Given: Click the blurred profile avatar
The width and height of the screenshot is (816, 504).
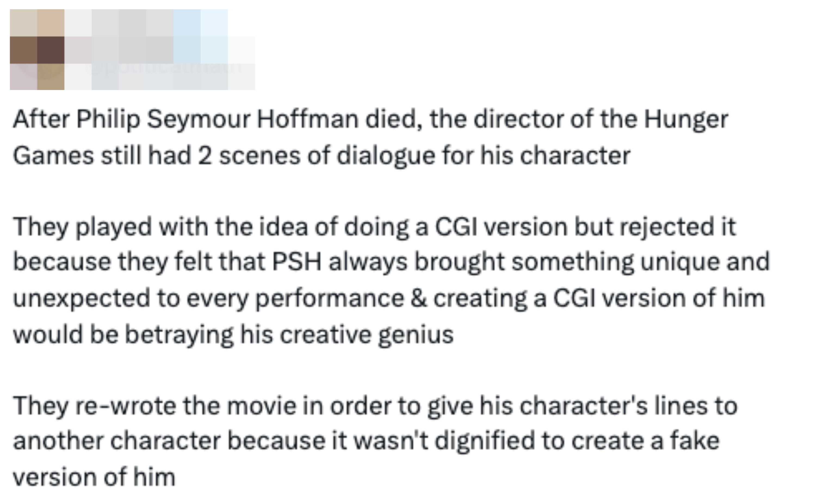Looking at the screenshot, I should pyautogui.click(x=37, y=50).
